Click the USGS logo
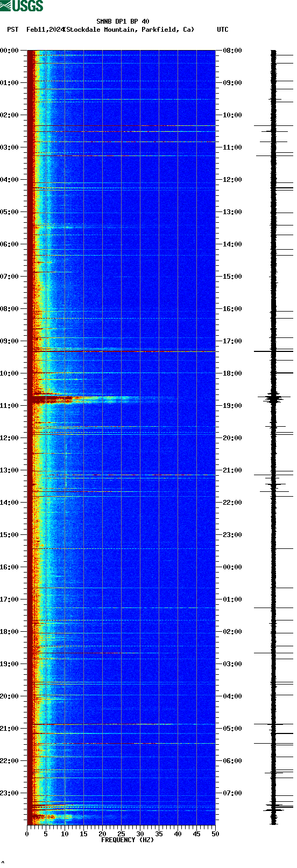Image resolution: width=297 pixels, height=868 pixels. pos(22,6)
